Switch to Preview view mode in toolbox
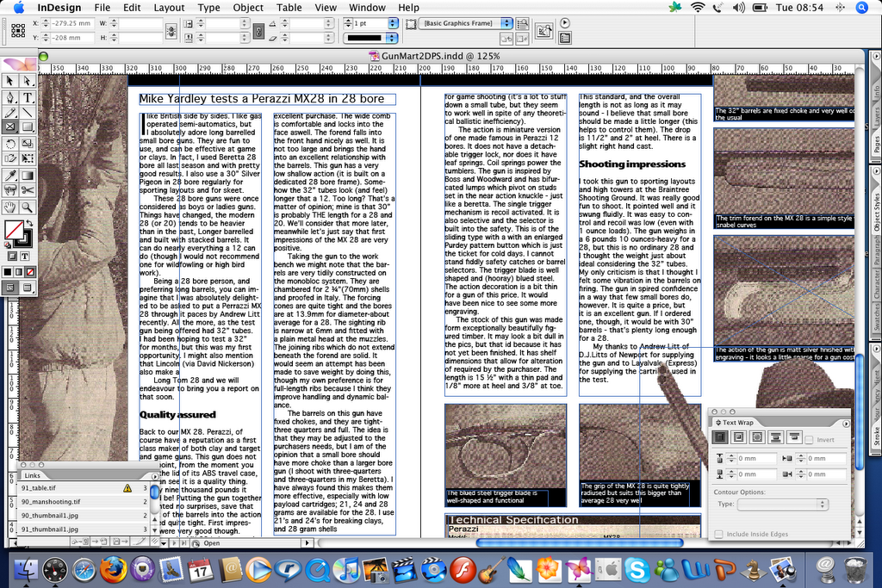 coord(27,288)
